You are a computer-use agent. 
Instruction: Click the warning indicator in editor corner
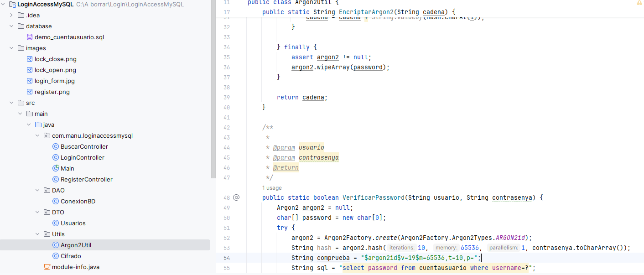coord(639,3)
